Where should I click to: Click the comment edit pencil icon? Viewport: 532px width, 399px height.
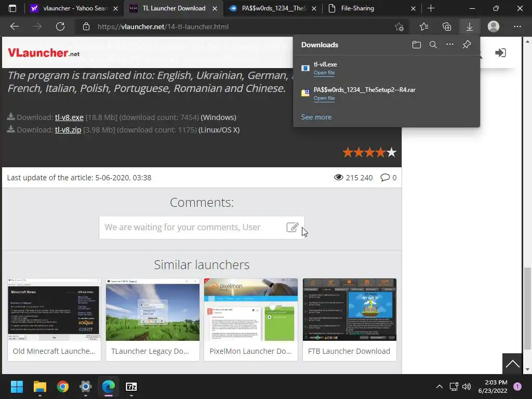(x=292, y=227)
